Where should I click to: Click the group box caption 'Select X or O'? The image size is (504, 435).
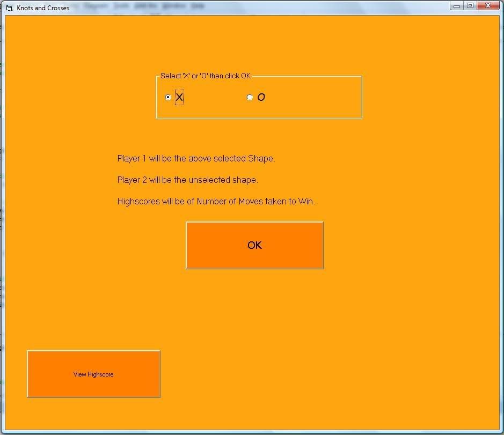206,76
